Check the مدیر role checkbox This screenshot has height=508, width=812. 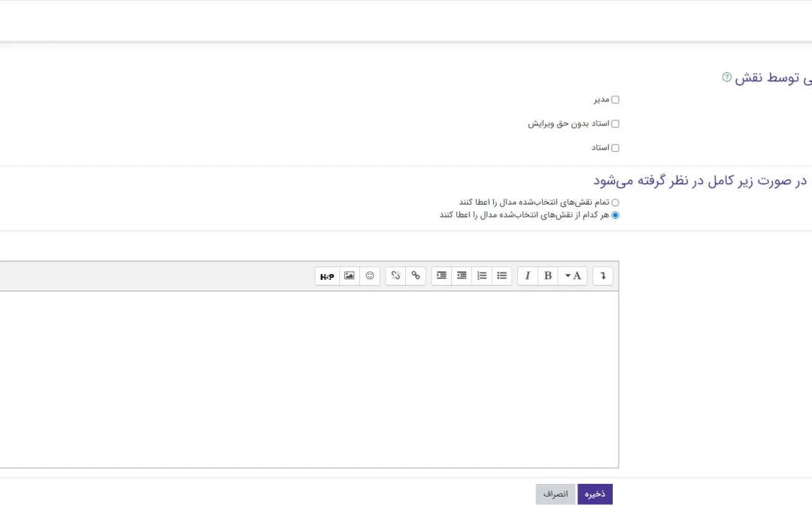tap(615, 99)
